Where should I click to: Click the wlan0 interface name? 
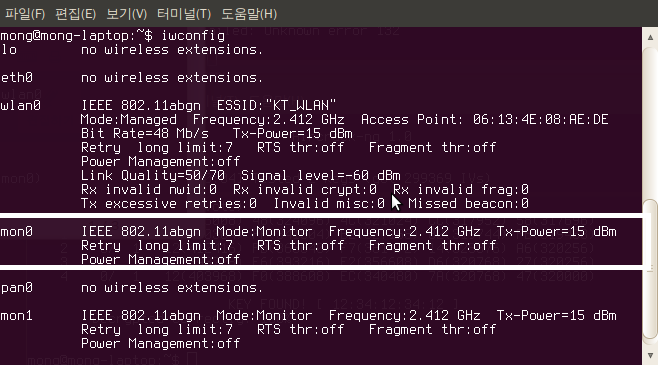(x=21, y=105)
